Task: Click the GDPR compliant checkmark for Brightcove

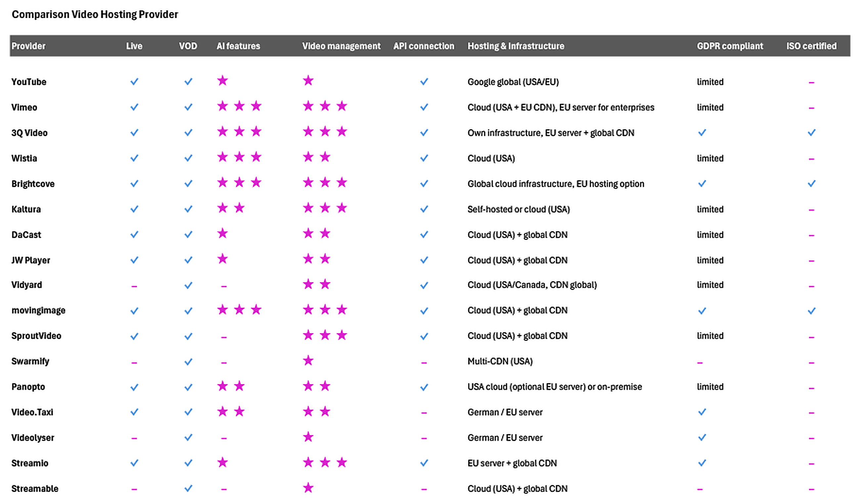Action: click(x=702, y=184)
